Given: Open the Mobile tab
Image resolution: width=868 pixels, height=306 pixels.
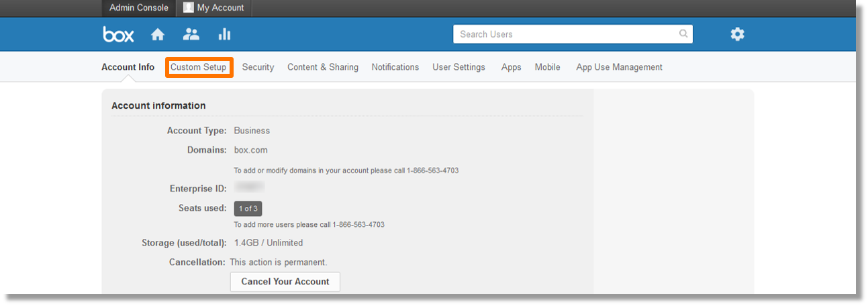Looking at the screenshot, I should 548,67.
